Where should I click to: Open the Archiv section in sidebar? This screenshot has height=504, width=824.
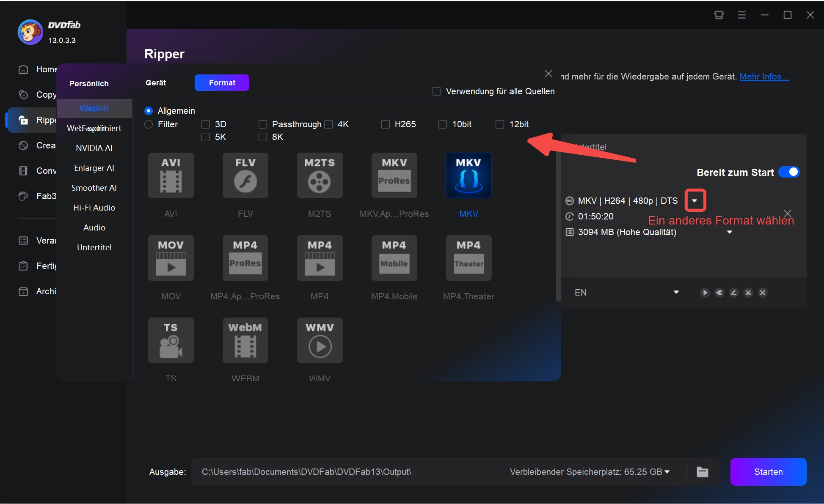click(x=38, y=291)
